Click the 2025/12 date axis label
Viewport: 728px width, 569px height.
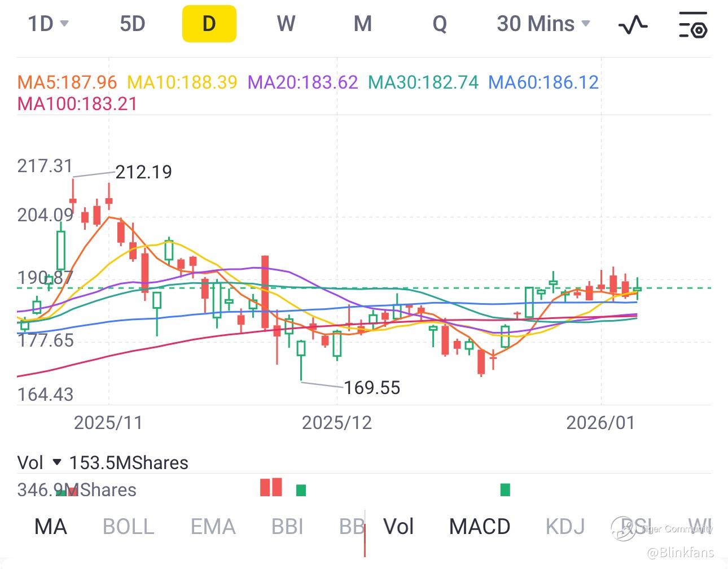pos(337,423)
